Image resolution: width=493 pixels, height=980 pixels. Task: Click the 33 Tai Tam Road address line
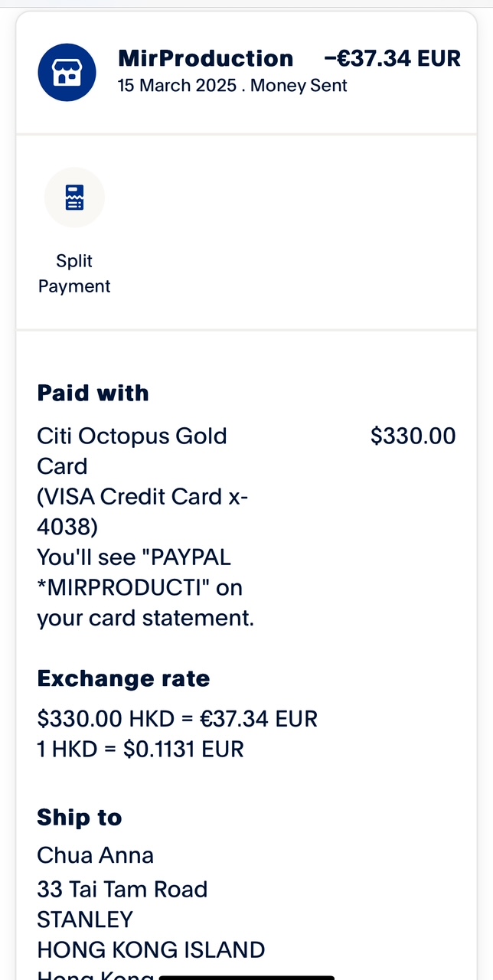(122, 889)
